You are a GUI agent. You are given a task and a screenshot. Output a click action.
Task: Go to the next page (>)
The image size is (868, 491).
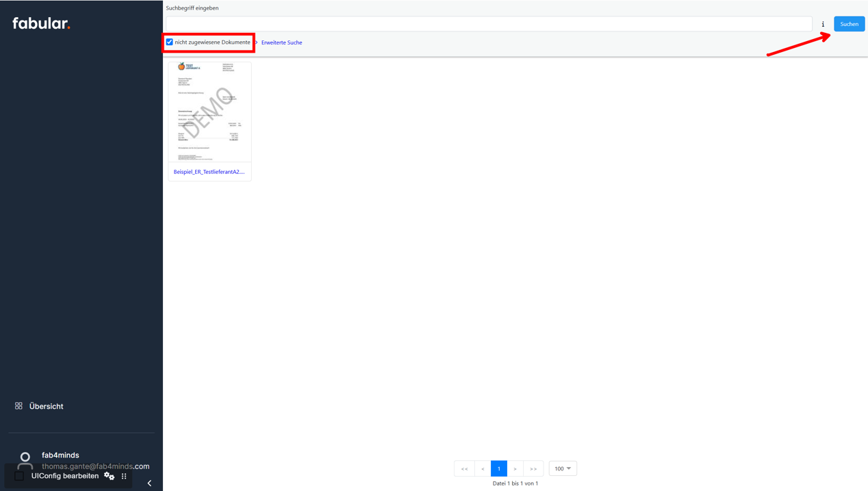pos(515,468)
